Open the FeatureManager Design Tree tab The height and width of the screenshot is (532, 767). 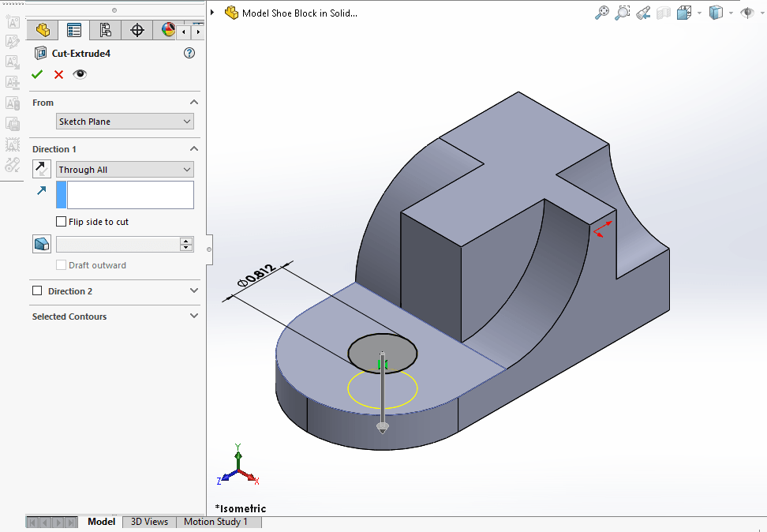point(43,31)
